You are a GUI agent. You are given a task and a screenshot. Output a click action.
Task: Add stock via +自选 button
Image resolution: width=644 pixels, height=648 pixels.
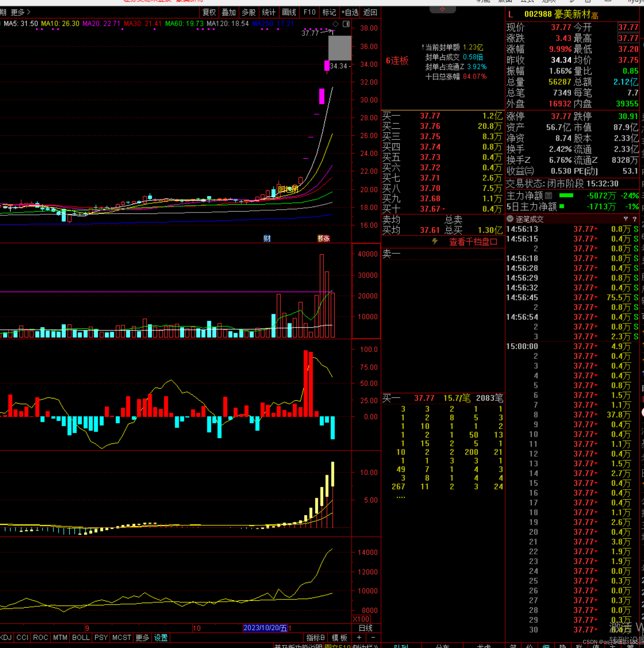tap(350, 12)
